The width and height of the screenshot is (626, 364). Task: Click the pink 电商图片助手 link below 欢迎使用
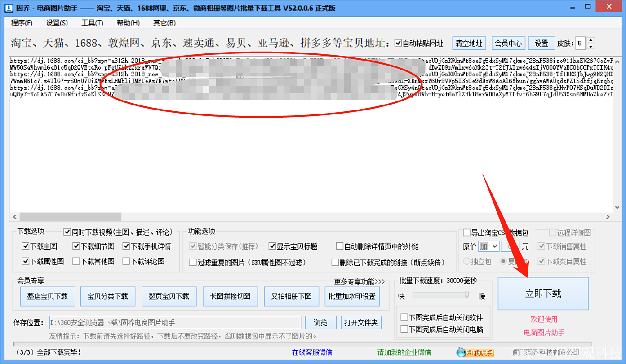pyautogui.click(x=544, y=333)
